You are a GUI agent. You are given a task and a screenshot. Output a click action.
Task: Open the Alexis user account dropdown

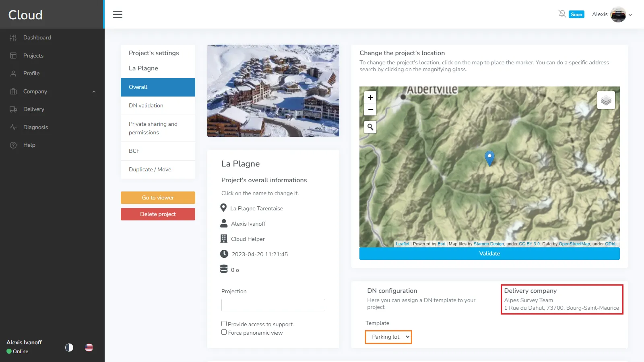pos(612,14)
